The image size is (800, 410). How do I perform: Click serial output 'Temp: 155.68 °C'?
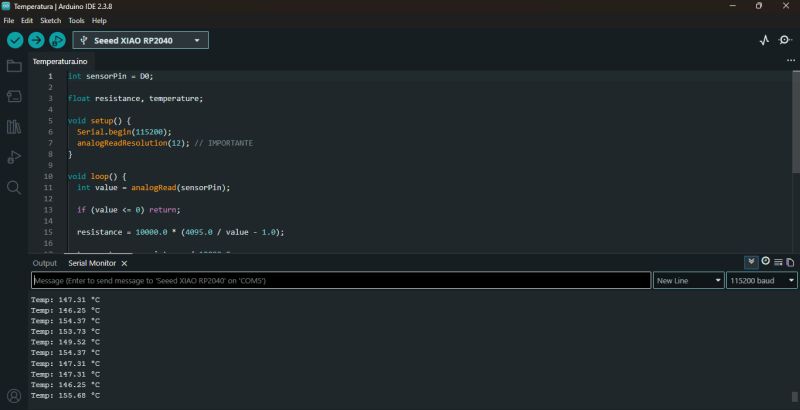[65, 396]
